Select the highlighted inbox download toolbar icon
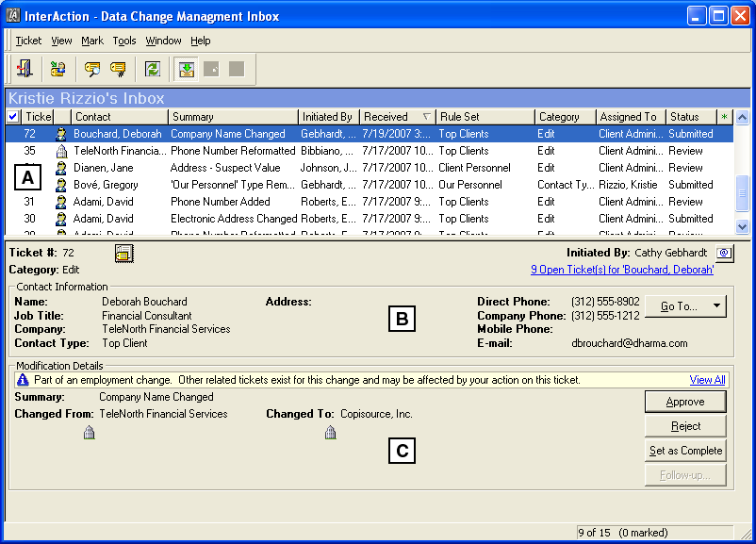 pyautogui.click(x=185, y=68)
